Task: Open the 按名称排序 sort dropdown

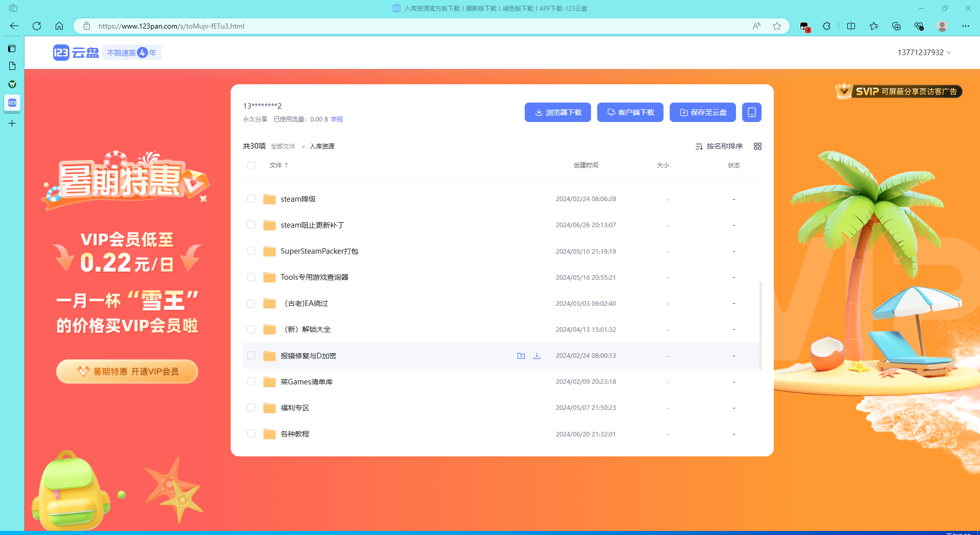Action: 719,147
